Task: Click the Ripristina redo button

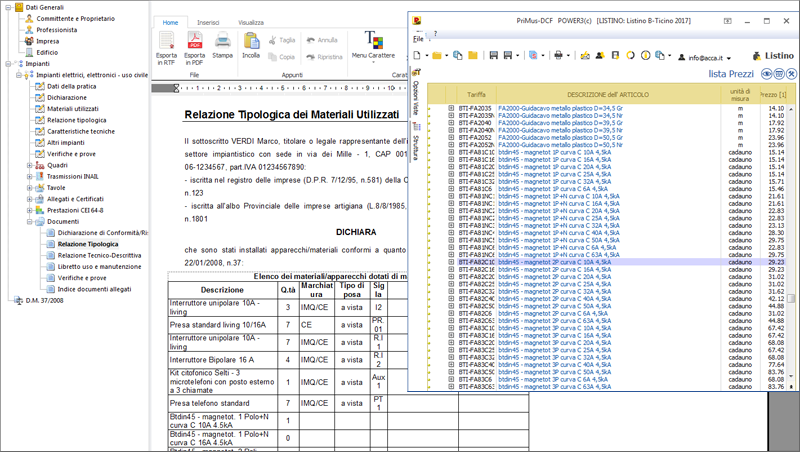Action: click(x=324, y=57)
